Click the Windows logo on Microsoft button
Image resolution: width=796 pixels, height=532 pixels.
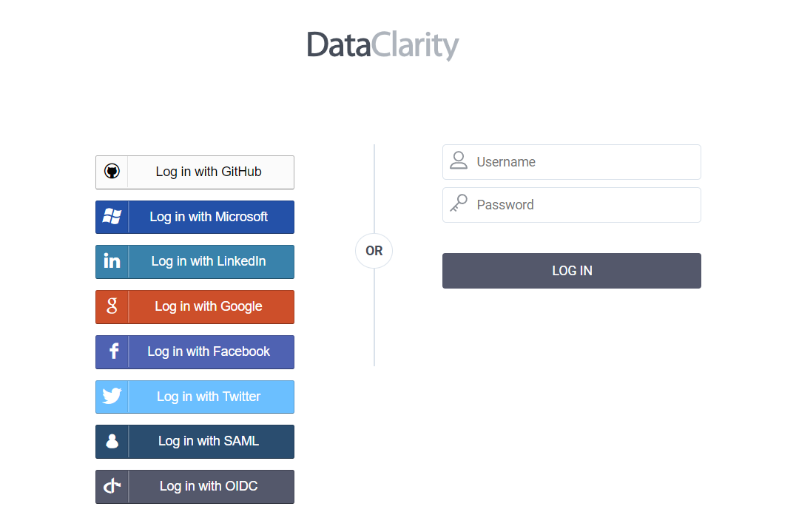111,217
